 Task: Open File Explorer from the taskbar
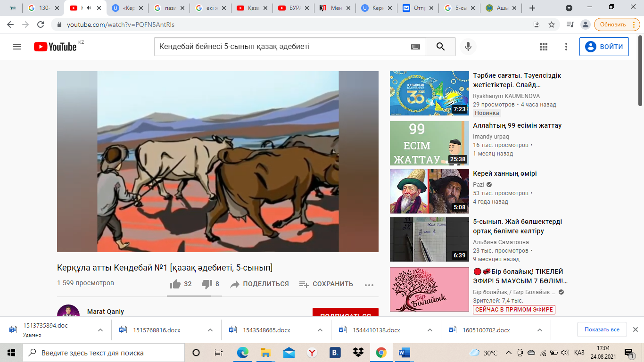pyautogui.click(x=266, y=353)
